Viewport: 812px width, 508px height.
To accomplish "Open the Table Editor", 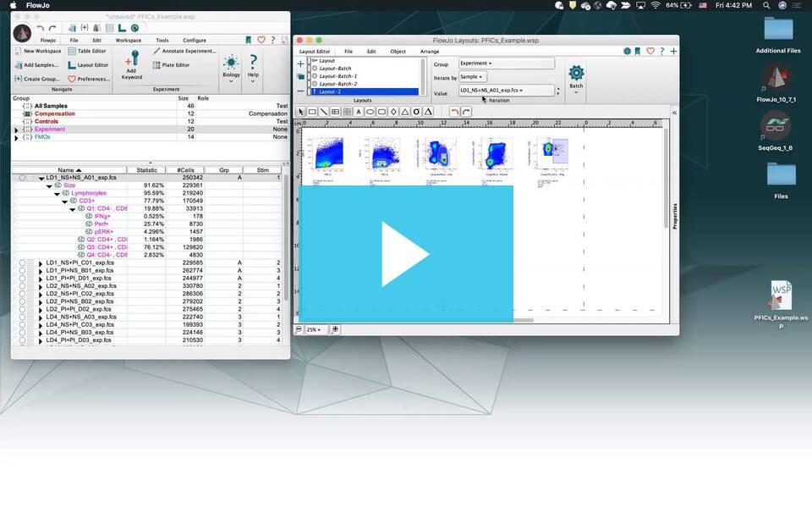I will click(x=87, y=52).
